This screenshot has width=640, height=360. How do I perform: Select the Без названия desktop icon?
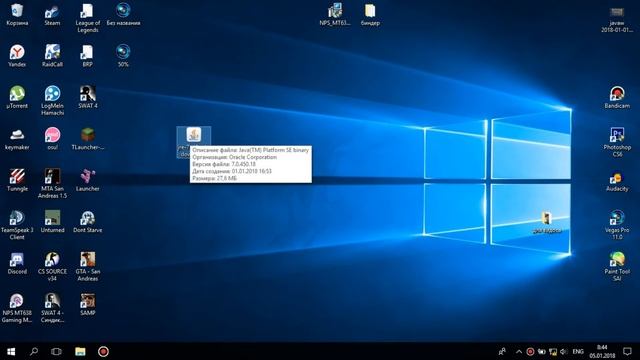pos(123,15)
